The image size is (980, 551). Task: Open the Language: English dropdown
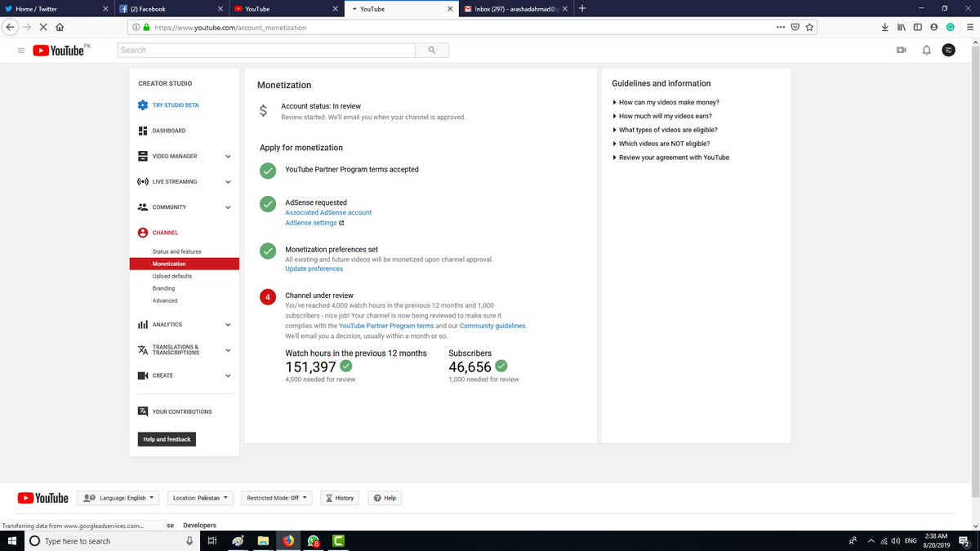(119, 498)
